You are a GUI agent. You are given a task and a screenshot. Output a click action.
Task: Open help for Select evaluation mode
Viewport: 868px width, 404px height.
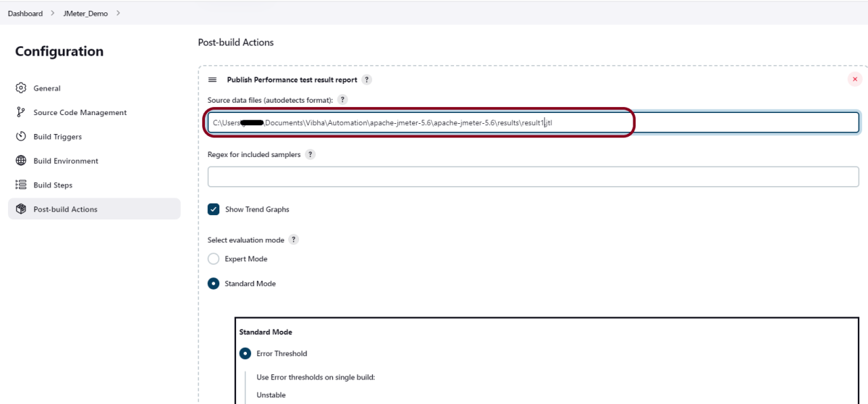coord(293,240)
